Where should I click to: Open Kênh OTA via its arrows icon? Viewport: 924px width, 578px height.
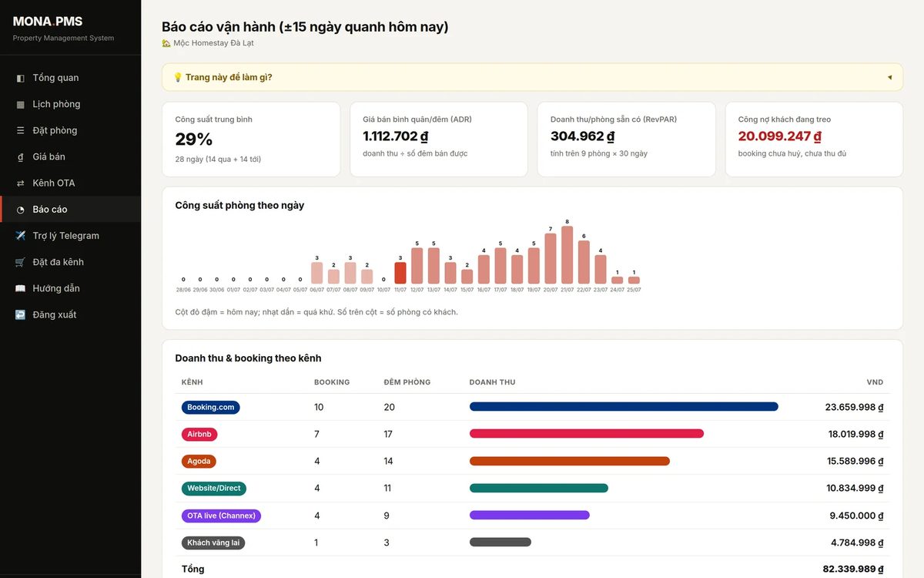click(x=20, y=183)
